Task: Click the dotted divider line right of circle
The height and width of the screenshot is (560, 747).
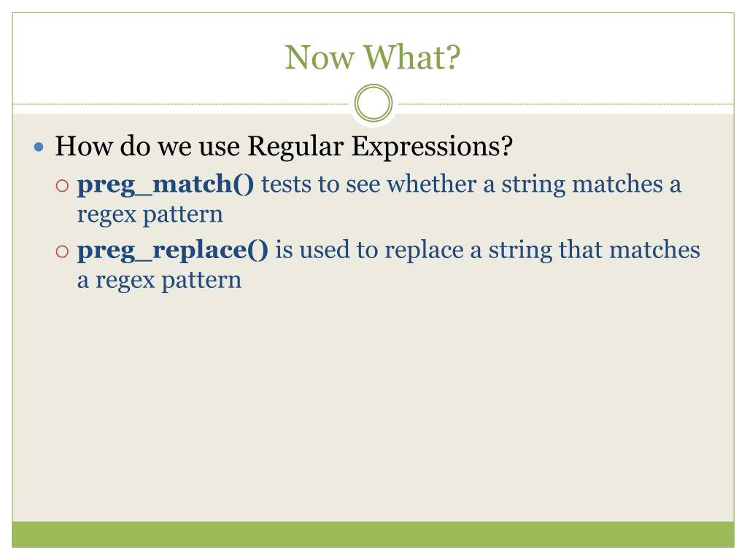Action: [x=565, y=104]
